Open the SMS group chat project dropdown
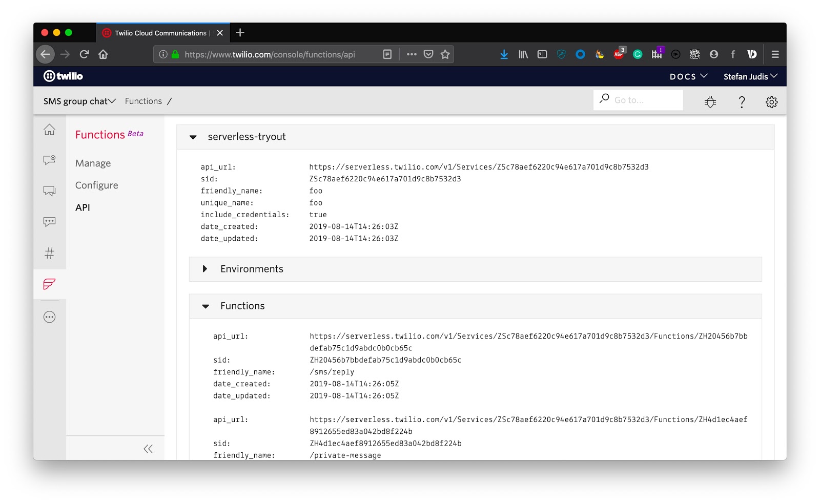Screen dimensions: 820x504 click(79, 101)
